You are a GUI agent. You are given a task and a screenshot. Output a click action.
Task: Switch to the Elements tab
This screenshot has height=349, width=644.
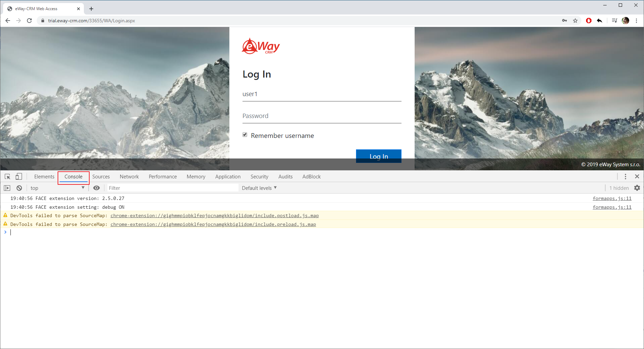click(44, 176)
